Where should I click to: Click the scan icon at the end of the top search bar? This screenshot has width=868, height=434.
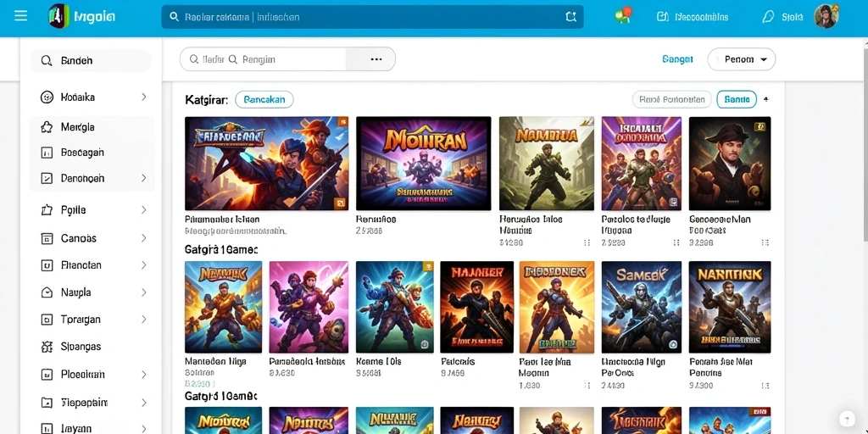[570, 17]
